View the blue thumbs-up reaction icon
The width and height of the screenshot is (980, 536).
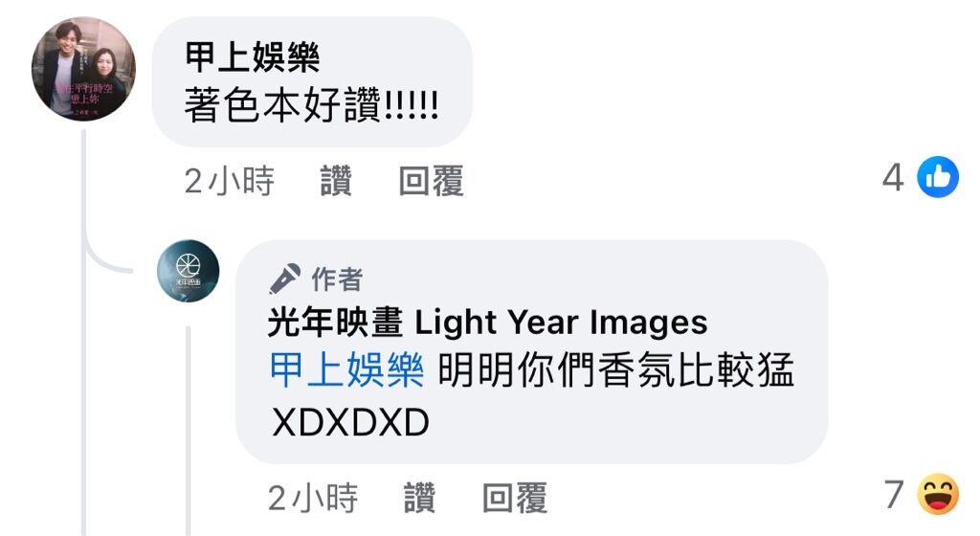938,177
